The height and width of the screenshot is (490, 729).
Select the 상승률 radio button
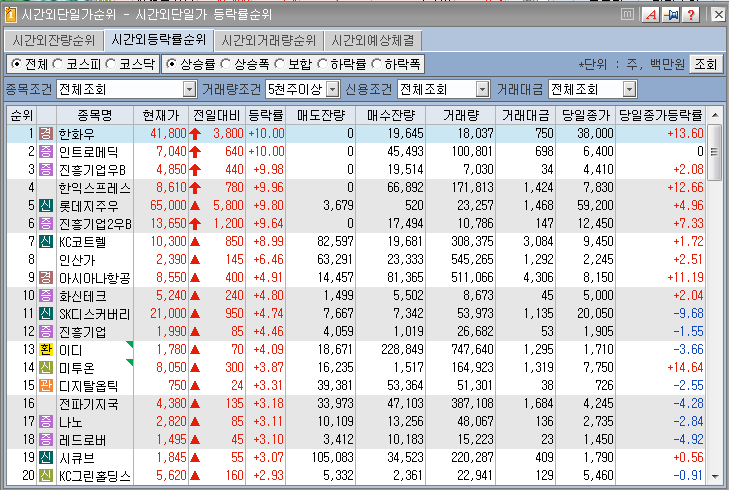click(x=171, y=64)
